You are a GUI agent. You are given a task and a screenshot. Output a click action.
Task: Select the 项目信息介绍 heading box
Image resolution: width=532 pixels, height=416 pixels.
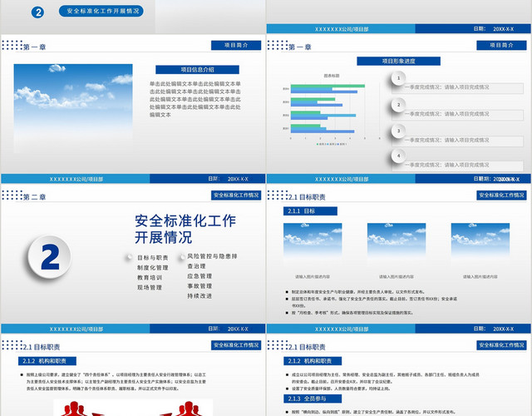point(197,70)
